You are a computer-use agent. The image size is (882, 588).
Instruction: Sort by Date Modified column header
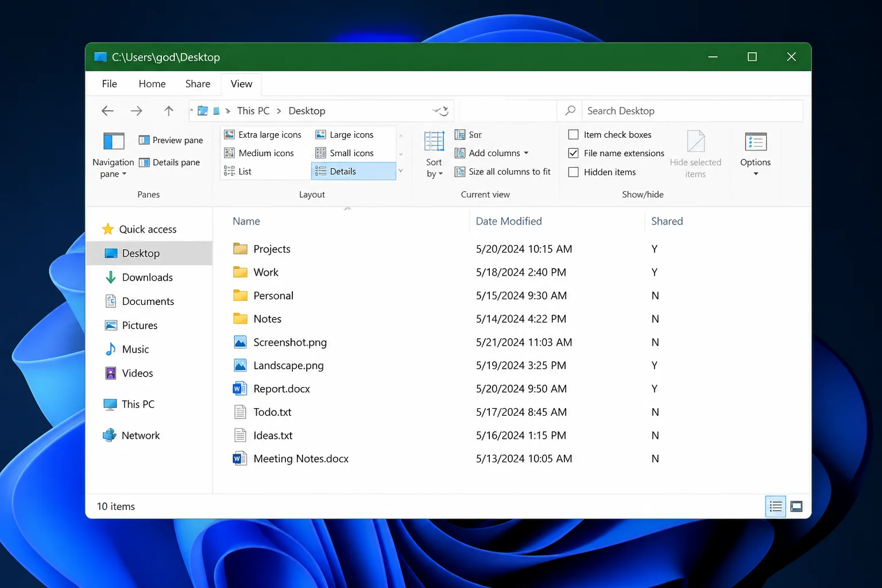509,221
